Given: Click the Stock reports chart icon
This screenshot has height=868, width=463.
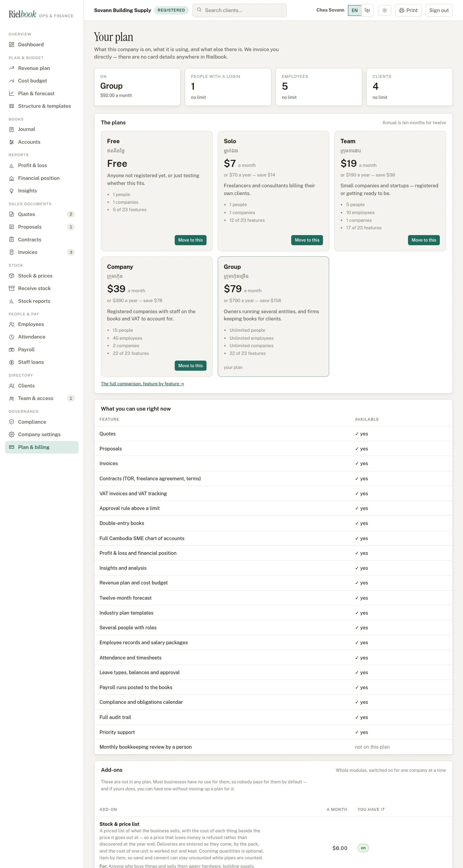Looking at the screenshot, I should [x=12, y=301].
